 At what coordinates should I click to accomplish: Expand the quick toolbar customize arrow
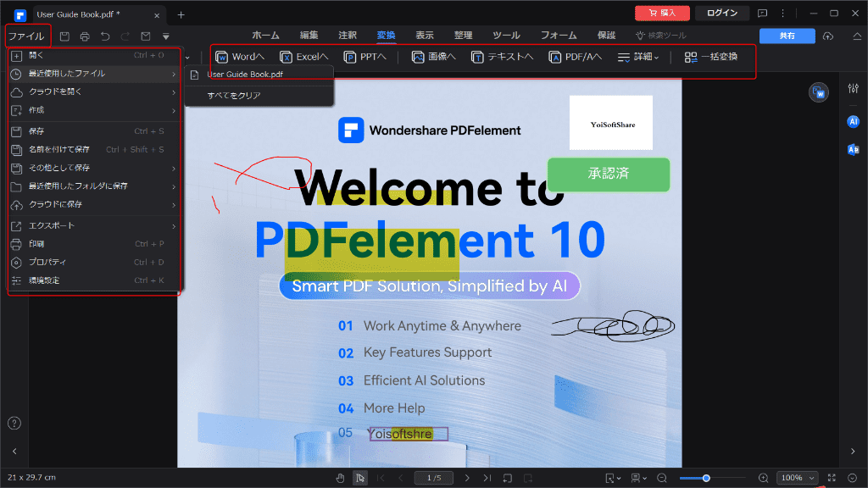click(x=165, y=36)
